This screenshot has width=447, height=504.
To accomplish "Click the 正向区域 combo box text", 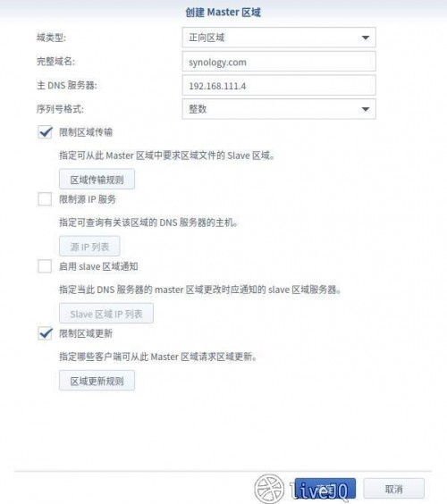I will click(x=207, y=38).
